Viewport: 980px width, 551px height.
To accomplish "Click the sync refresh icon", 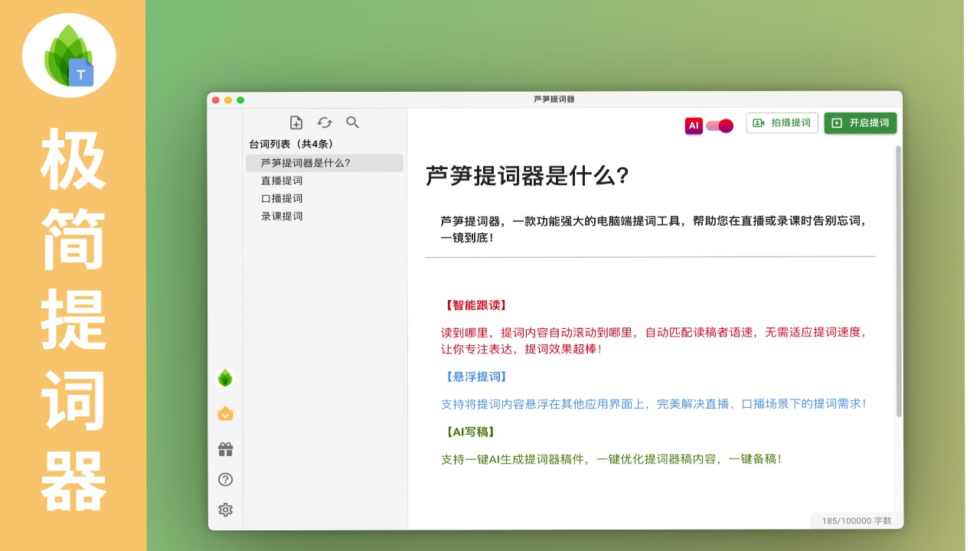I will (325, 122).
